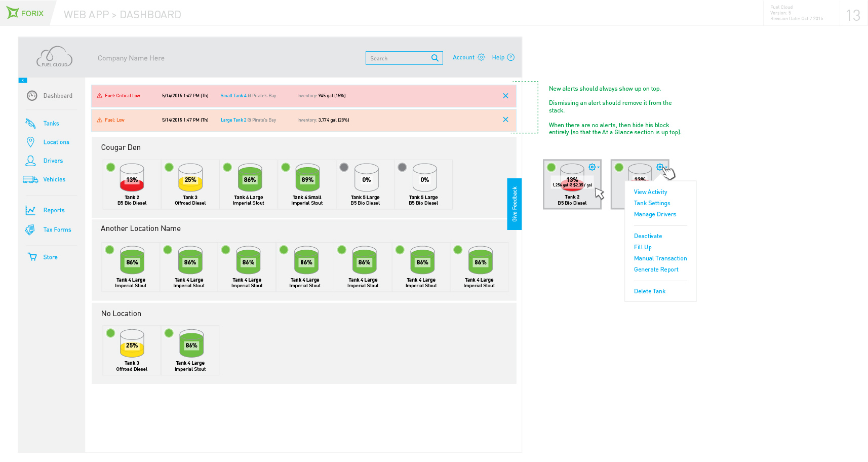Click the Vehicles truck icon
This screenshot has height=462, width=868.
tap(30, 179)
